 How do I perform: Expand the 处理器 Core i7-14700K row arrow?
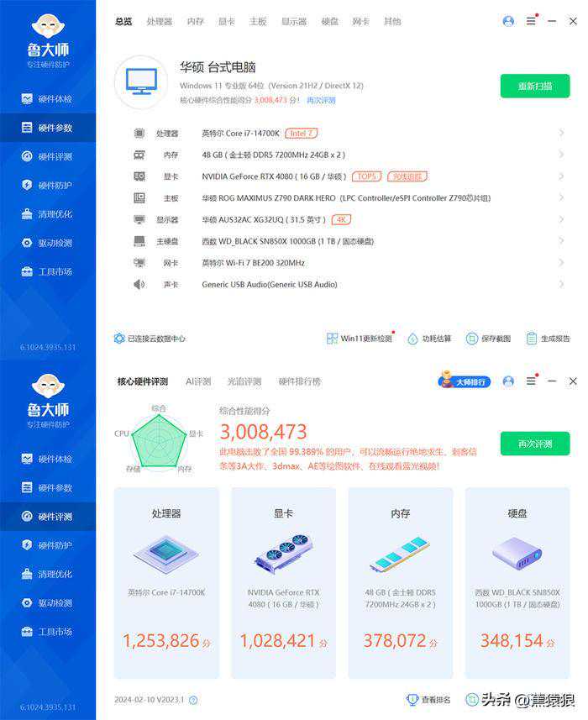pyautogui.click(x=561, y=133)
